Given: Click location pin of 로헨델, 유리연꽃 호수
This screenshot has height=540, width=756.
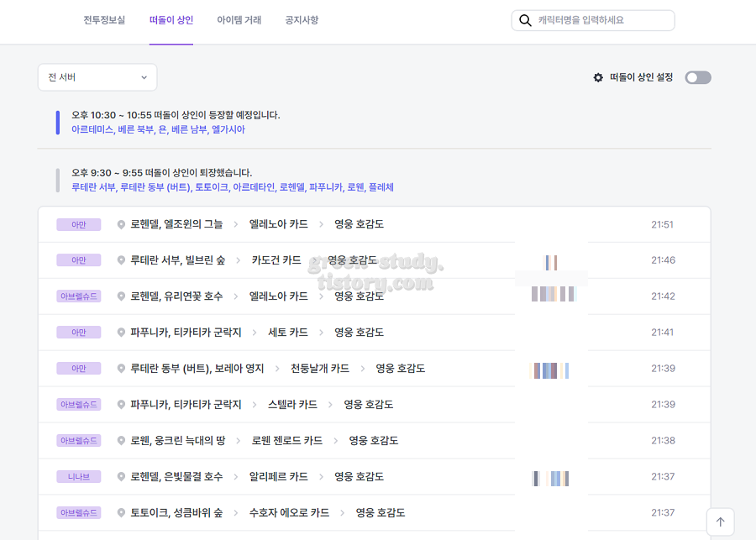Looking at the screenshot, I should 121,296.
